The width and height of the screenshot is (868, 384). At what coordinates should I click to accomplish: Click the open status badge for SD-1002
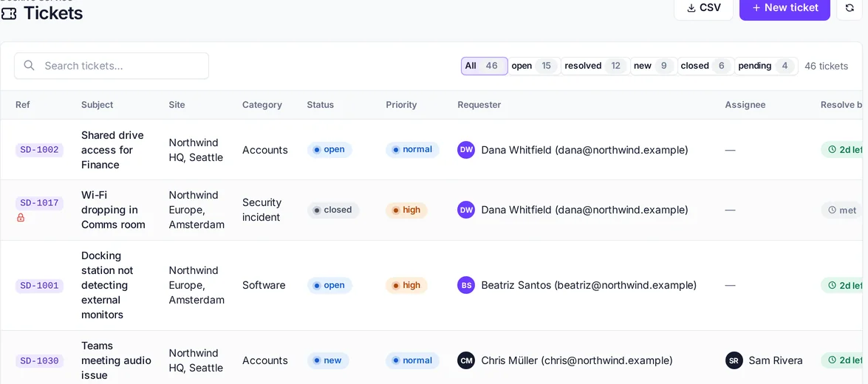(329, 150)
